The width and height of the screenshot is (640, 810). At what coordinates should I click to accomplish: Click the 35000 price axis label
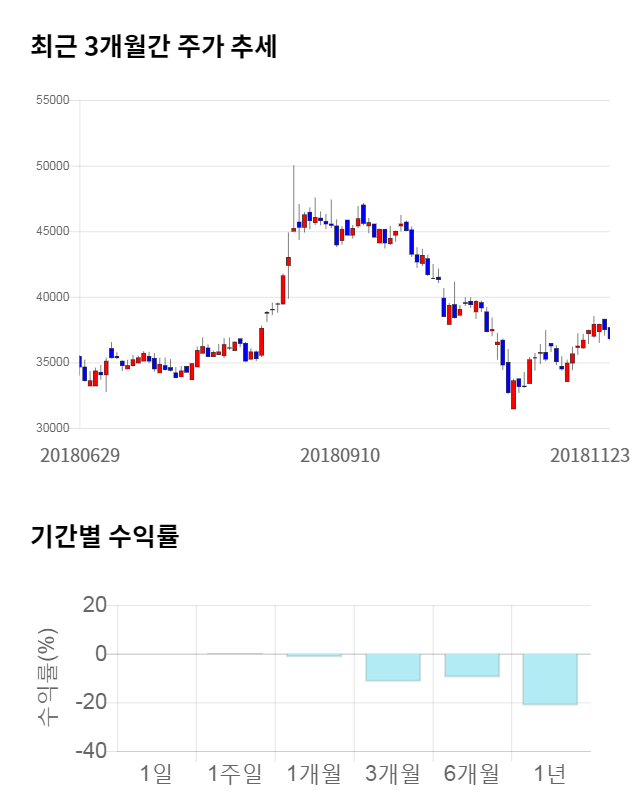click(51, 363)
